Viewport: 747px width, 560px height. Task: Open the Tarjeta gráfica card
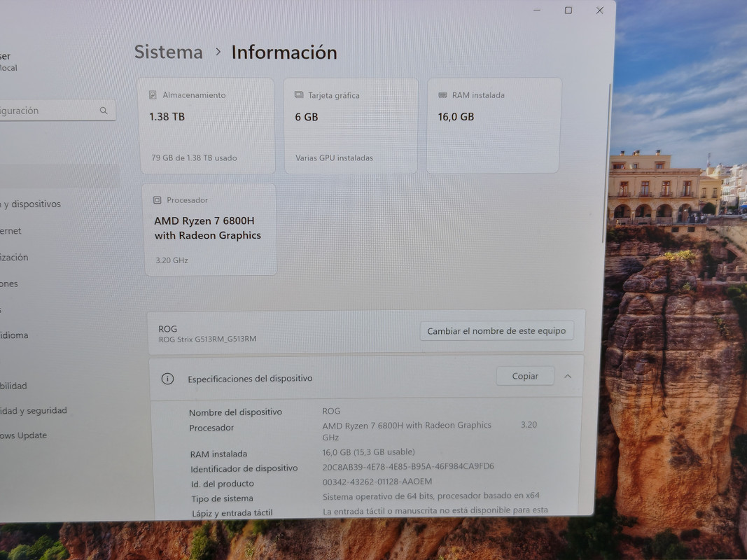pos(351,126)
